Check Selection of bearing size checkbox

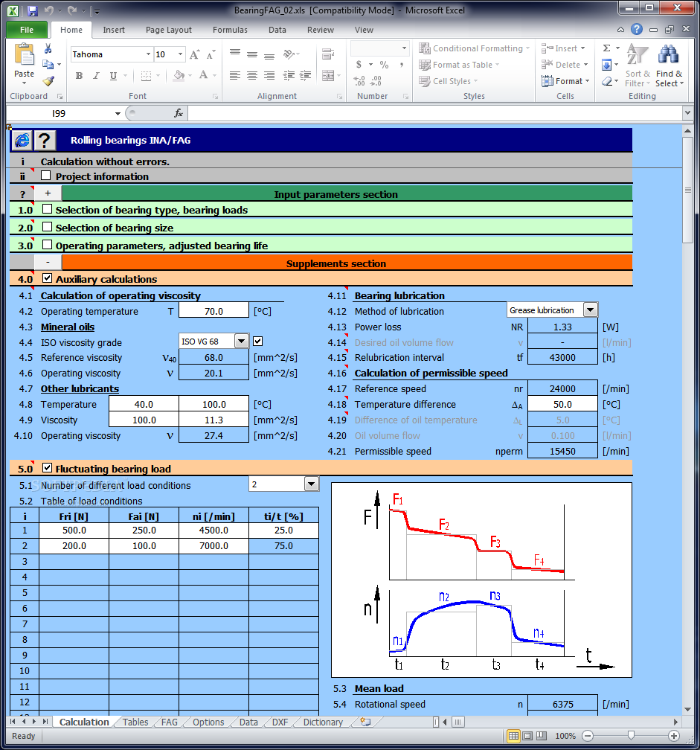click(x=47, y=227)
